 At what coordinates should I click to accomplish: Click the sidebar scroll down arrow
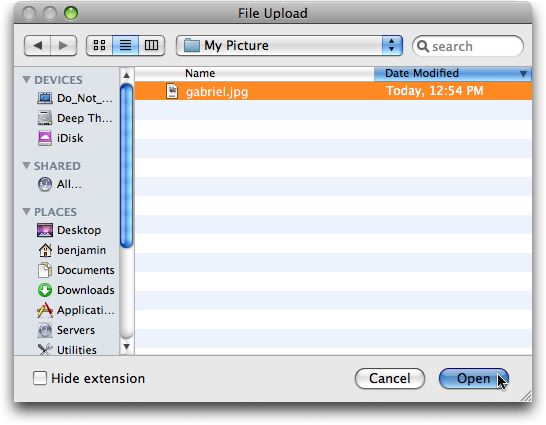click(126, 346)
